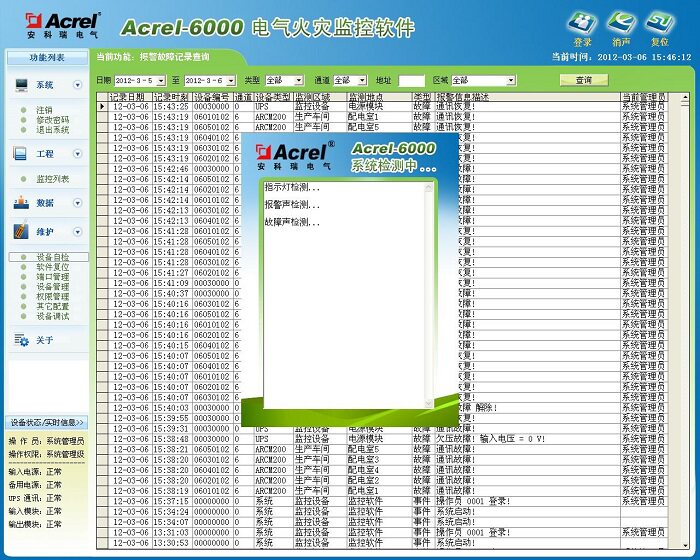This screenshot has height=560, width=700.
Task: Click the 查询 query button
Action: tap(584, 80)
